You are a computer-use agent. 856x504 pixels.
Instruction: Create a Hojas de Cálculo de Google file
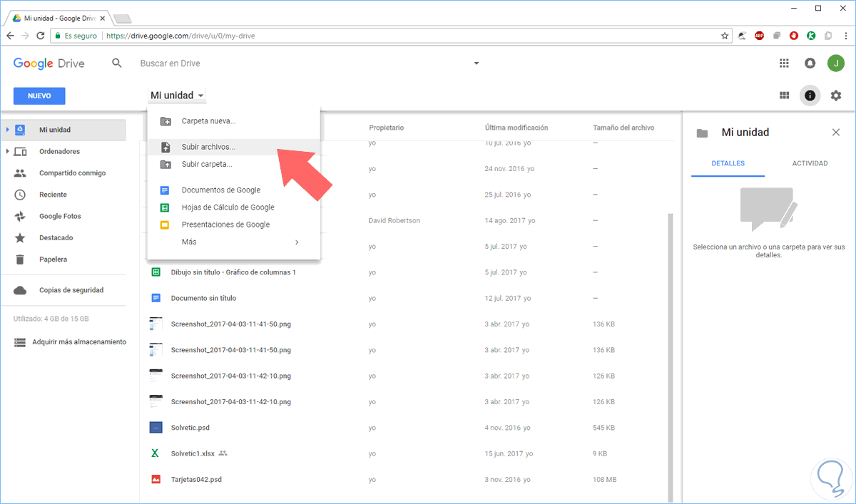234,207
